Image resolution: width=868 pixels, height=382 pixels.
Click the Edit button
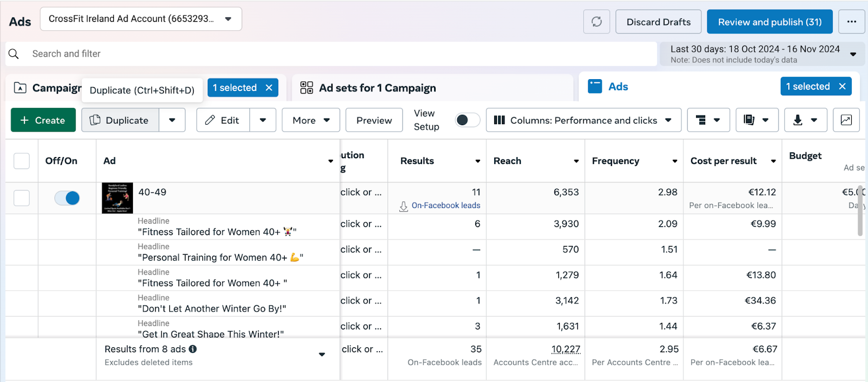pos(223,120)
